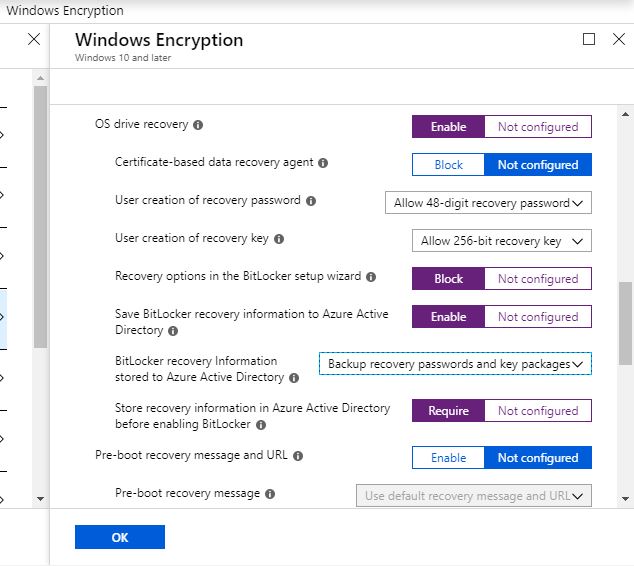Click info icon for User creation of recovery key

click(279, 239)
